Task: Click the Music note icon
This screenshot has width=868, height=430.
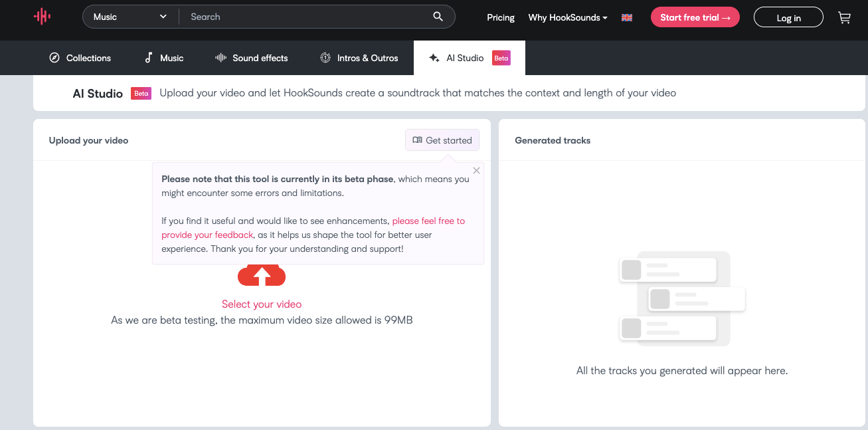Action: coord(147,58)
